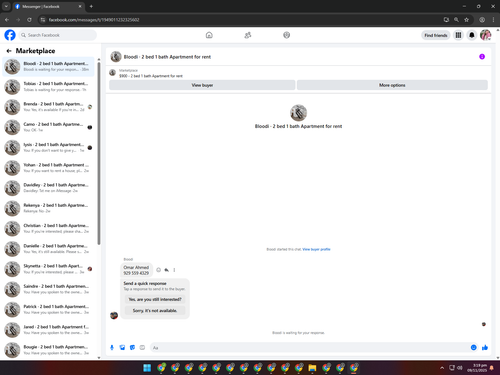Image resolution: width=500 pixels, height=375 pixels.
Task: Open the Bougie conversation in the list
Action: [x=49, y=350]
